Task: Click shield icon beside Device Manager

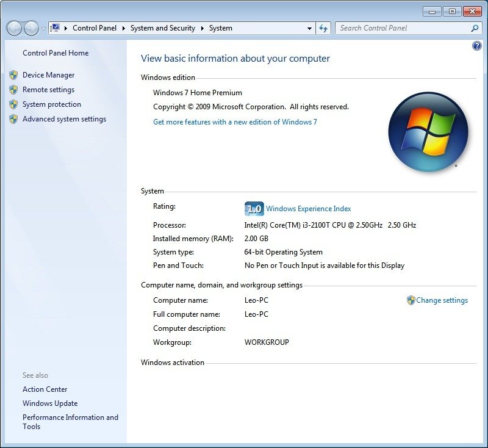Action: click(x=13, y=75)
